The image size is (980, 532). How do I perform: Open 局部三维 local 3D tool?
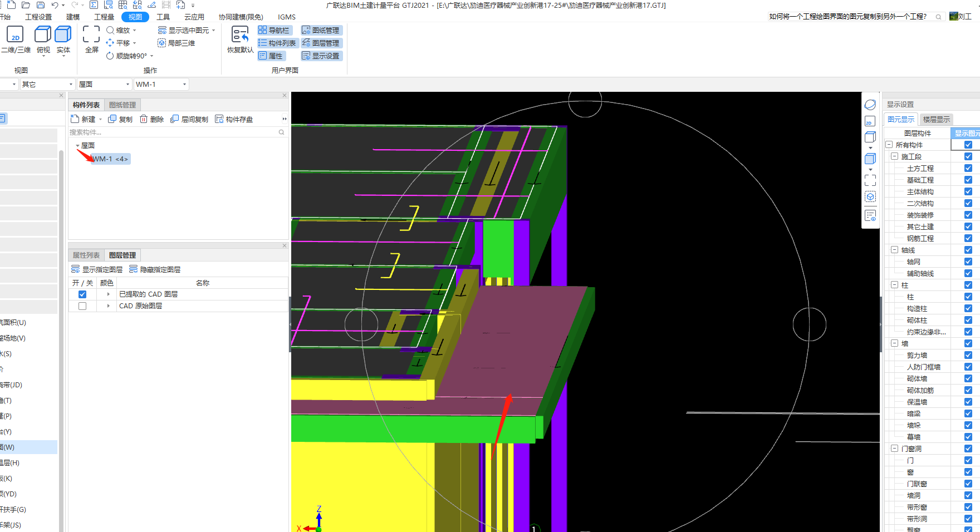point(177,43)
